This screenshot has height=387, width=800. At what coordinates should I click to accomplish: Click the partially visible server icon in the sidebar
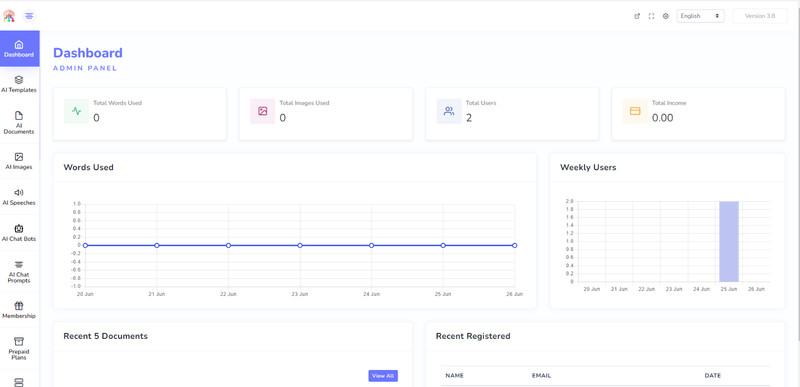point(19,382)
